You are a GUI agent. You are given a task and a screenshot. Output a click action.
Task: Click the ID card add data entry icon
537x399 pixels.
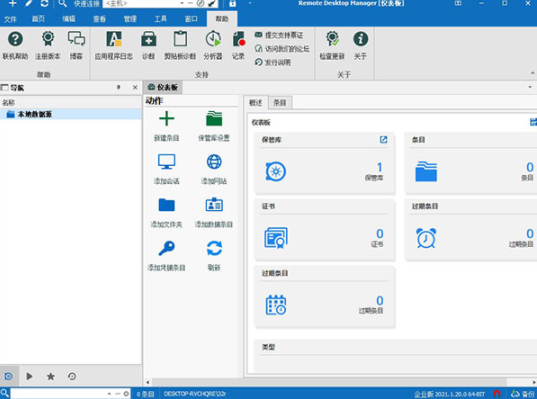tap(214, 205)
